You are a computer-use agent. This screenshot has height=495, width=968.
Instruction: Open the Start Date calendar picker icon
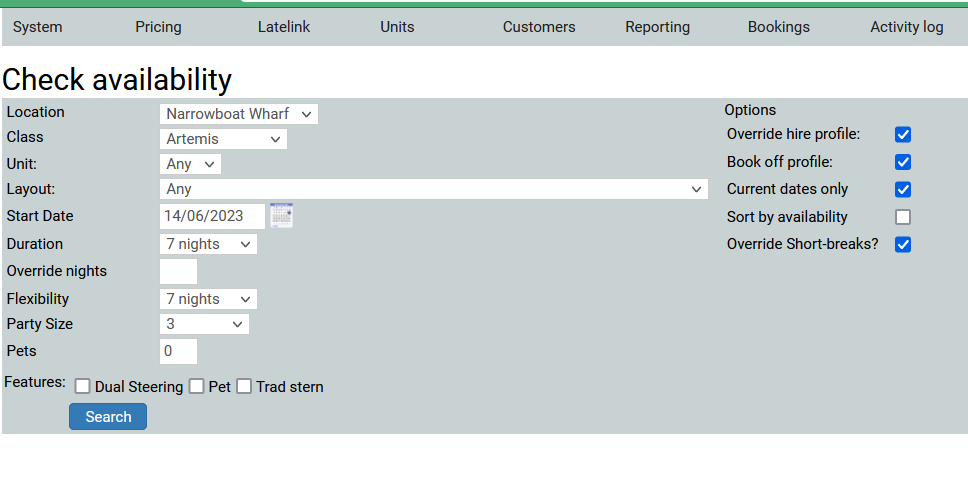pos(281,216)
